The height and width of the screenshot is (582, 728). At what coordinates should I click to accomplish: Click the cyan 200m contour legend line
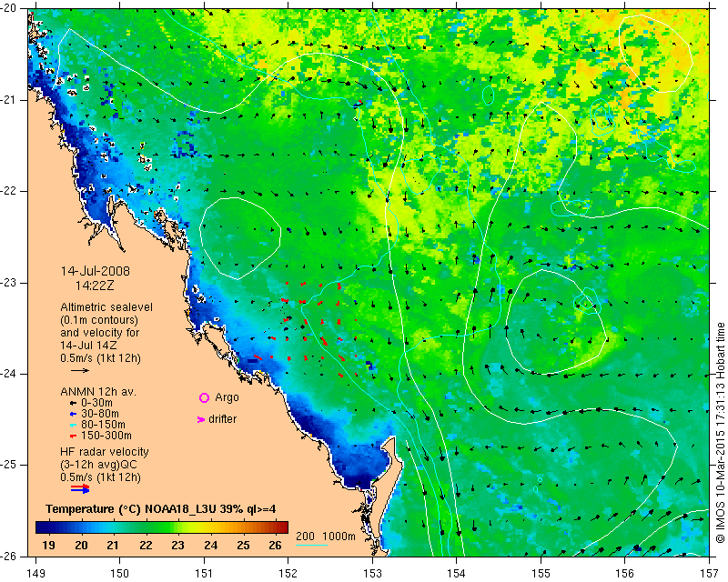pyautogui.click(x=311, y=545)
